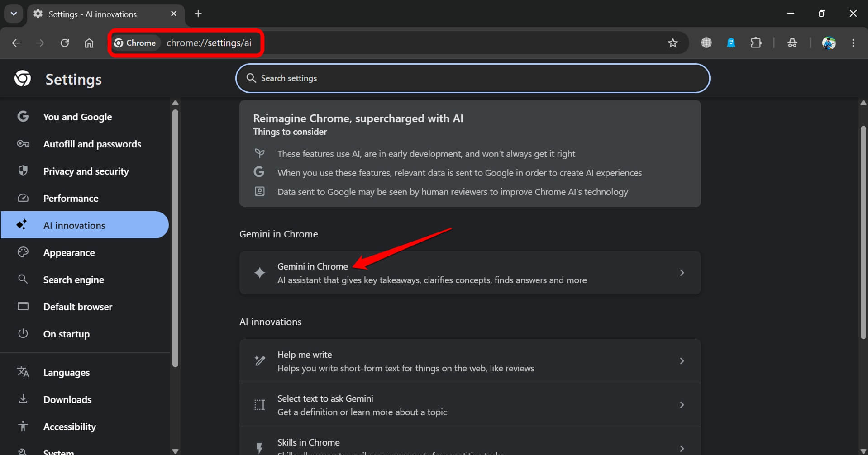Click the Chrome logo beside Settings
The image size is (868, 455).
click(x=23, y=79)
